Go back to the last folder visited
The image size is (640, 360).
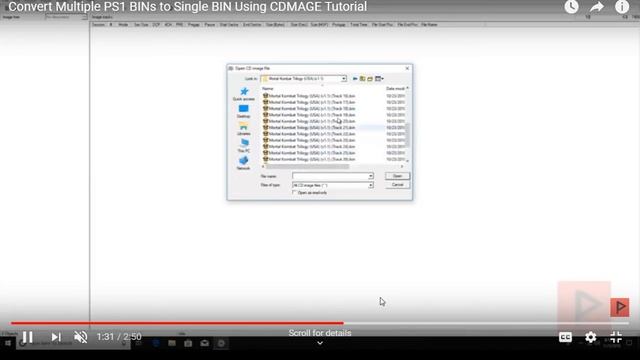tap(355, 79)
